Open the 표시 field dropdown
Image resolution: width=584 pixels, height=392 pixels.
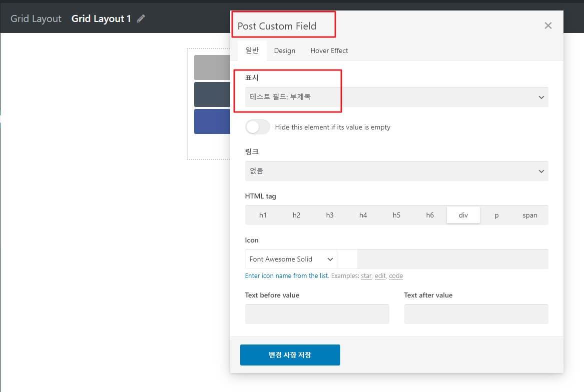click(x=396, y=97)
